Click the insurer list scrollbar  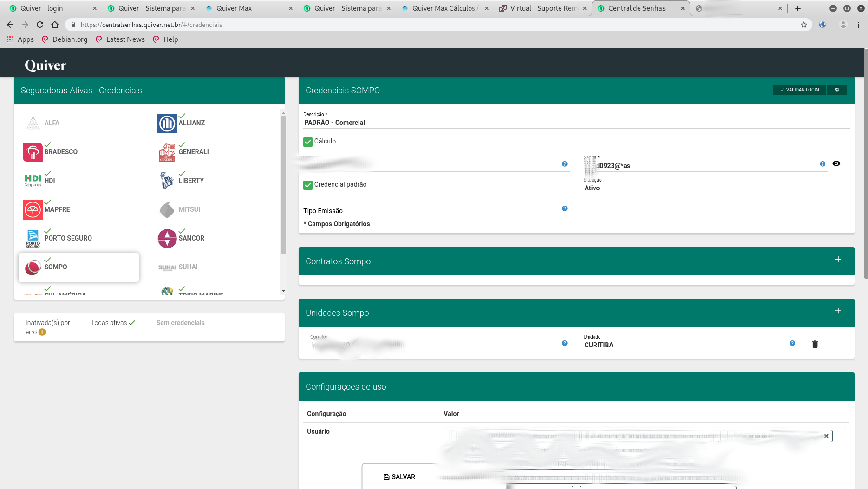tap(283, 185)
